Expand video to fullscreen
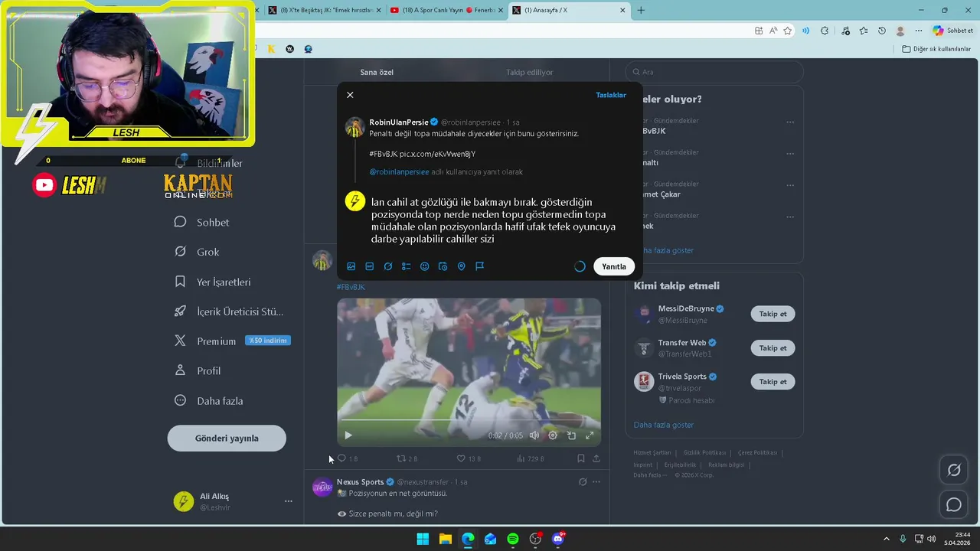 590,435
